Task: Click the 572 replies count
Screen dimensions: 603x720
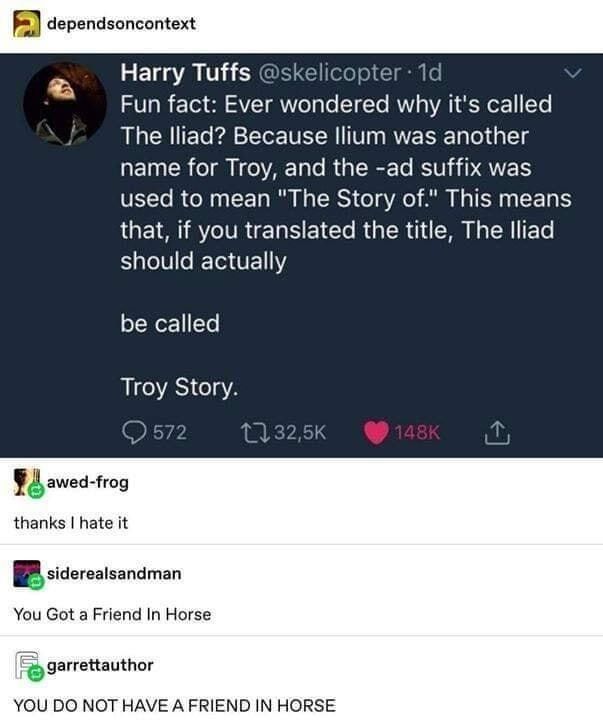Action: pos(170,431)
